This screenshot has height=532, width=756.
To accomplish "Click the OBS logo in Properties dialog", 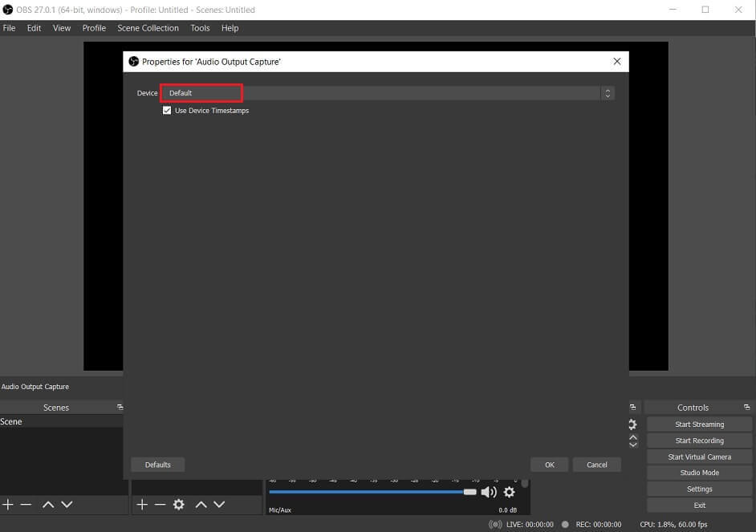I will click(x=133, y=61).
